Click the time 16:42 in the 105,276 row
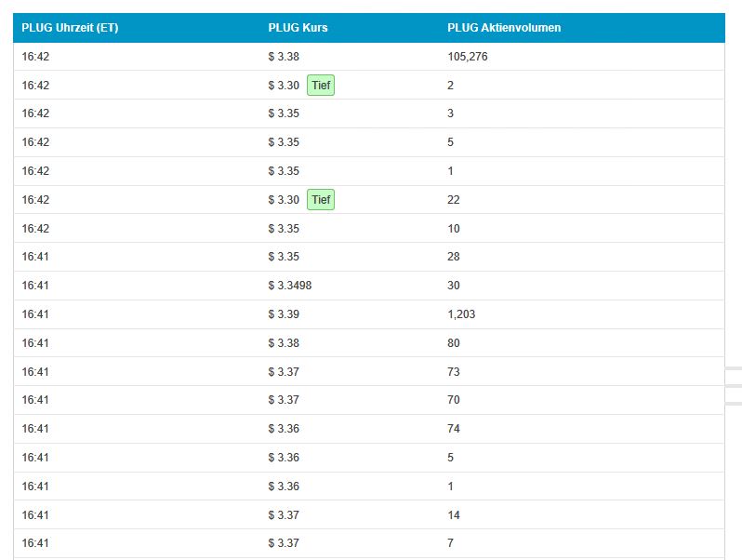Image resolution: width=742 pixels, height=560 pixels. coord(35,57)
